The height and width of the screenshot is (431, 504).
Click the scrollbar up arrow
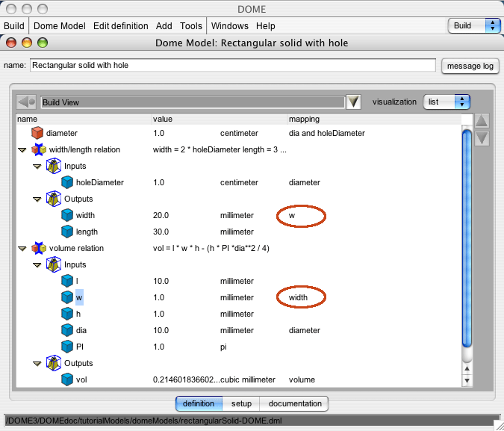point(467,368)
